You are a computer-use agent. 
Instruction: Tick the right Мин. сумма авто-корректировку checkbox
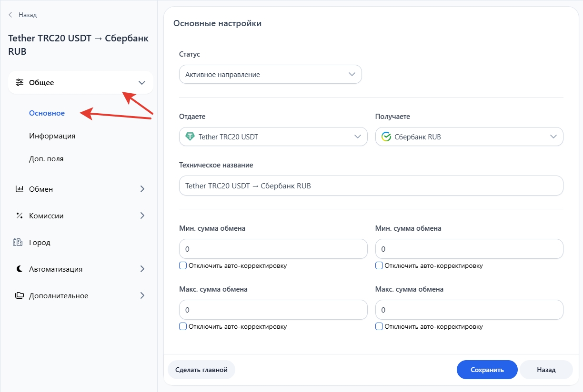point(379,265)
